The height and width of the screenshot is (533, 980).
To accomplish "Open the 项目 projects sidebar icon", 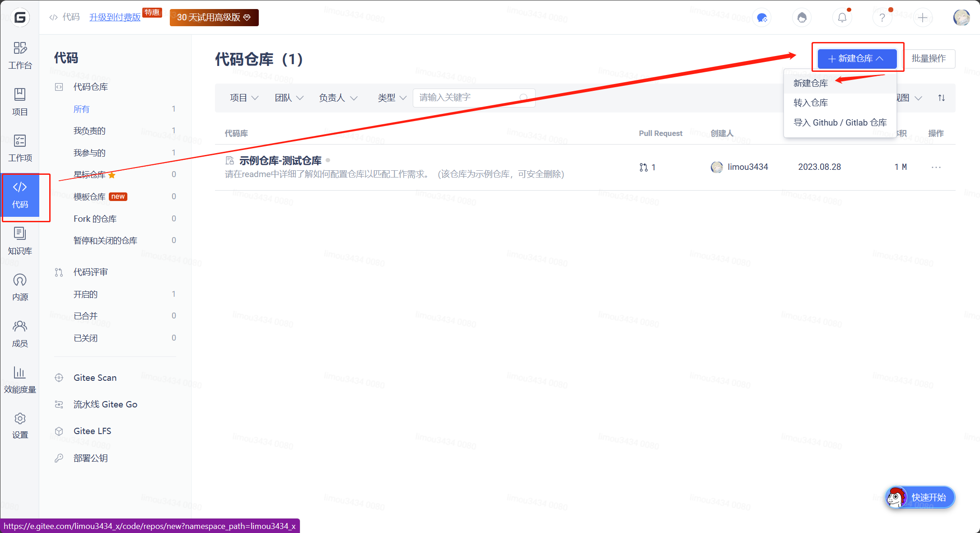I will click(x=20, y=102).
